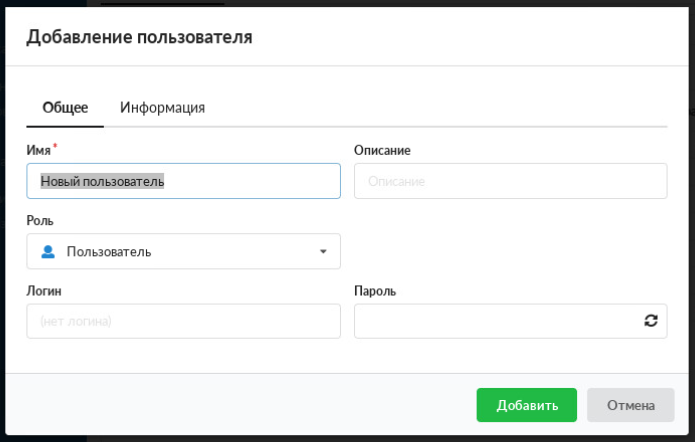This screenshot has height=442, width=695.
Task: Select the Пользователь role combo box
Action: [x=184, y=251]
